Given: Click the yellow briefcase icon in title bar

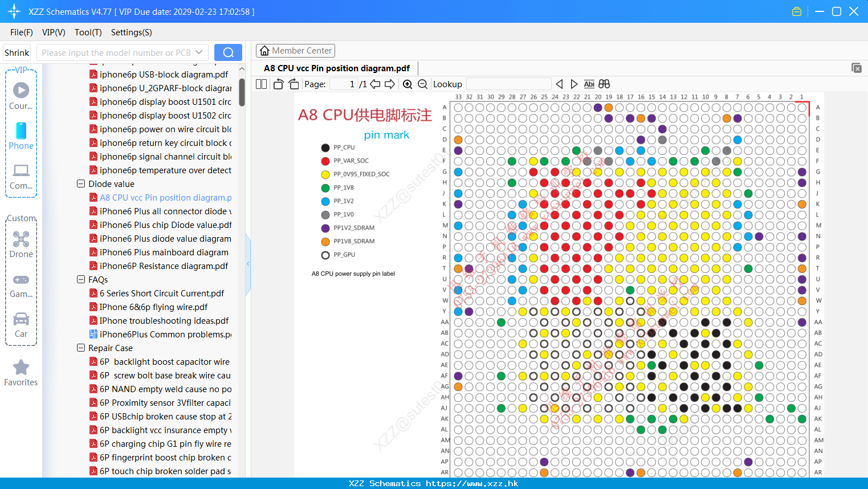Looking at the screenshot, I should point(797,11).
